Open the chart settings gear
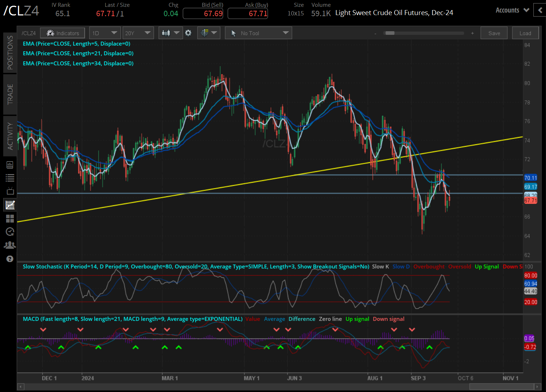The width and height of the screenshot is (546, 392). [188, 33]
